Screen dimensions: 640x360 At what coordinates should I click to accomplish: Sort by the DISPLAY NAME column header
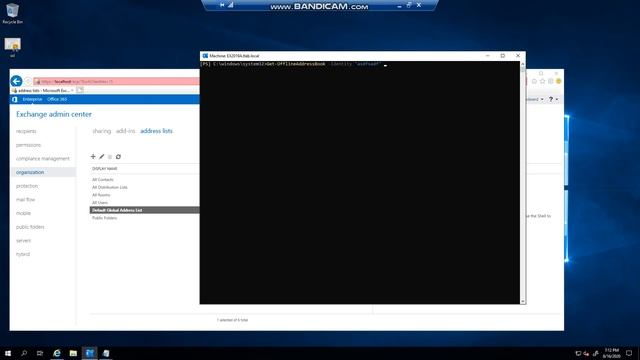click(104, 169)
